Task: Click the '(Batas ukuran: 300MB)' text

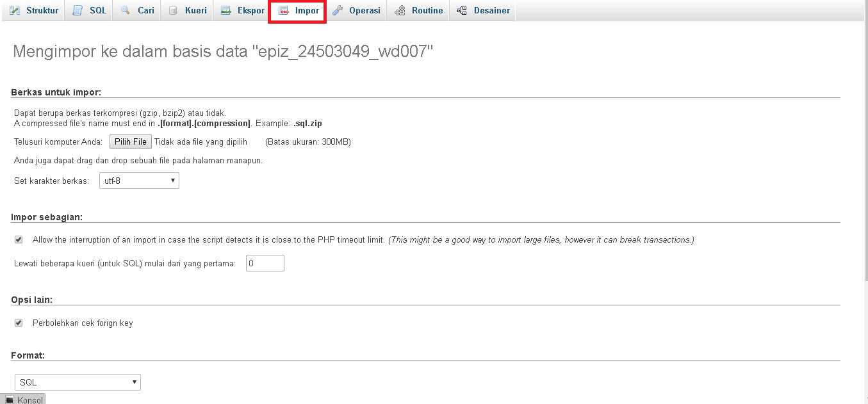Action: point(308,141)
